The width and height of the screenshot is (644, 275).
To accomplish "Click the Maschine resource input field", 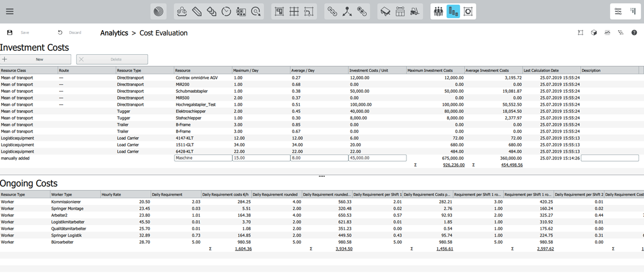I will [202, 158].
